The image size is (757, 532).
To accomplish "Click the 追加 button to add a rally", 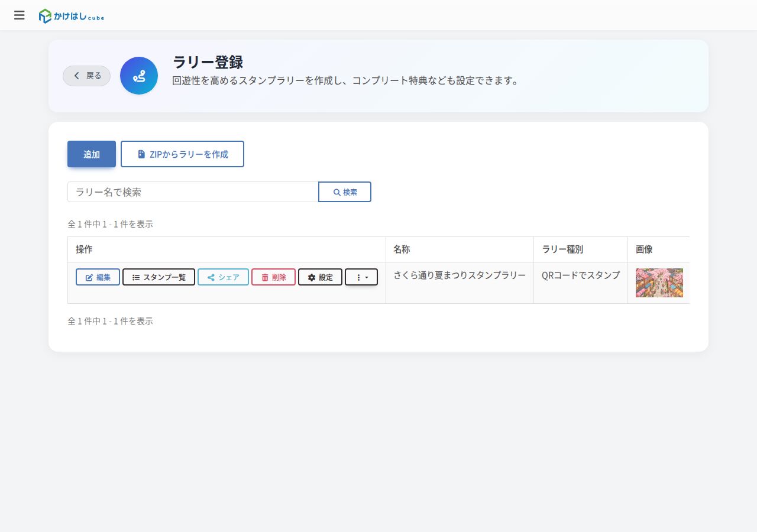I will click(x=92, y=154).
